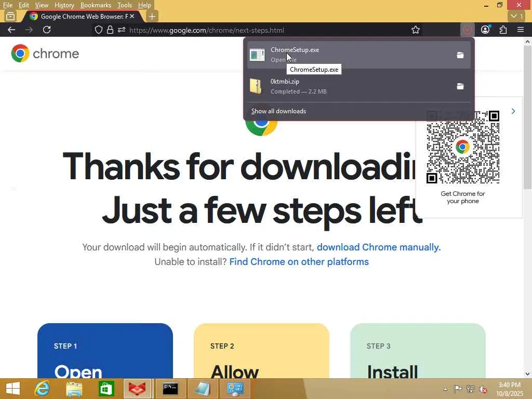Open the tracking protection shield icon
This screenshot has height=399, width=532.
98,30
